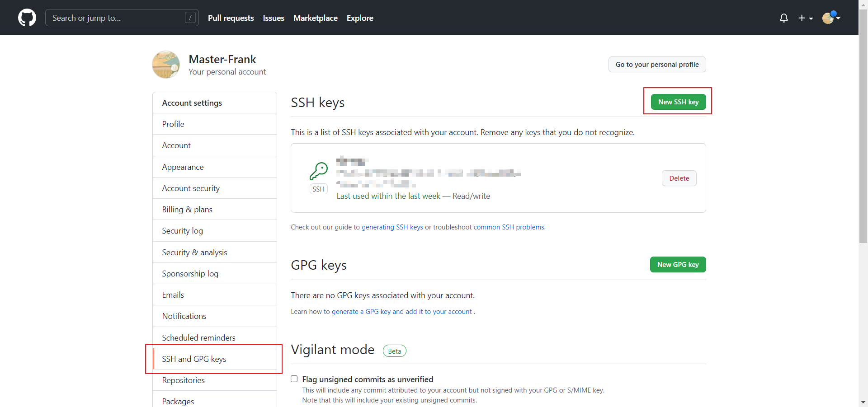This screenshot has width=868, height=407.
Task: Select Profile in settings sidebar
Action: pos(215,124)
